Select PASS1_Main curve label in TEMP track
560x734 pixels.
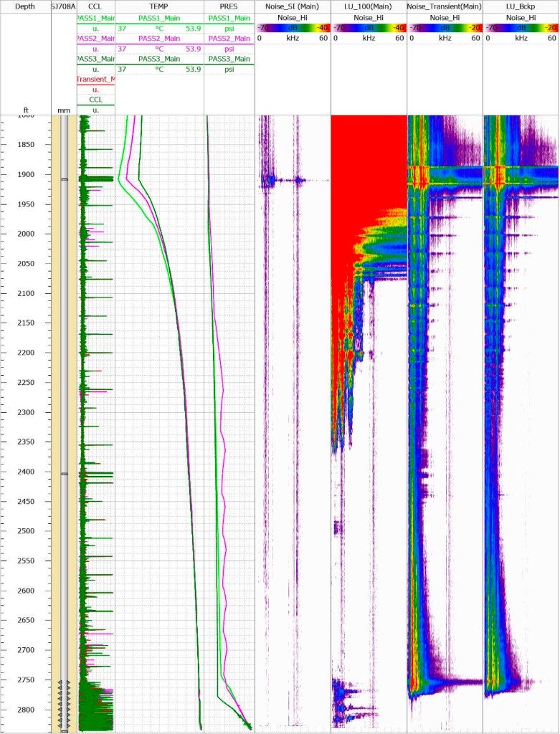click(159, 18)
